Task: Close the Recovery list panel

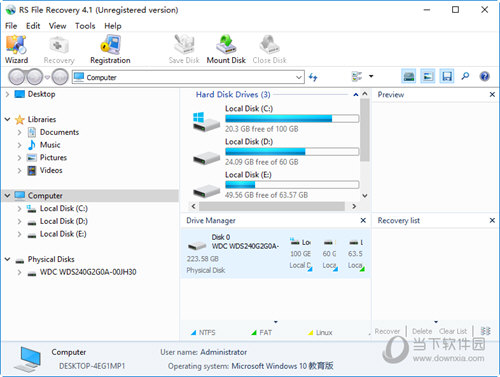Action: 492,220
